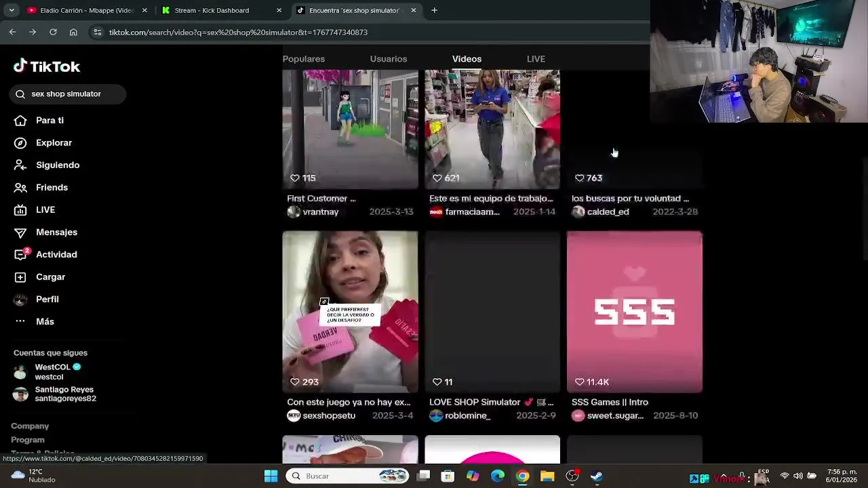The width and height of the screenshot is (868, 488).
Task: Click LOVE SHOP Simulator video title
Action: (492, 402)
